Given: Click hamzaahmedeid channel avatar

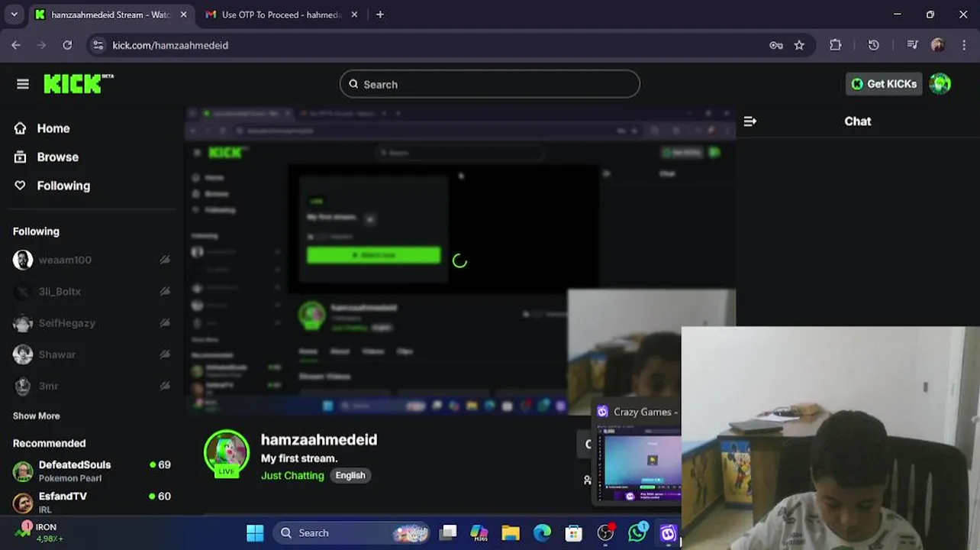Looking at the screenshot, I should pos(227,453).
